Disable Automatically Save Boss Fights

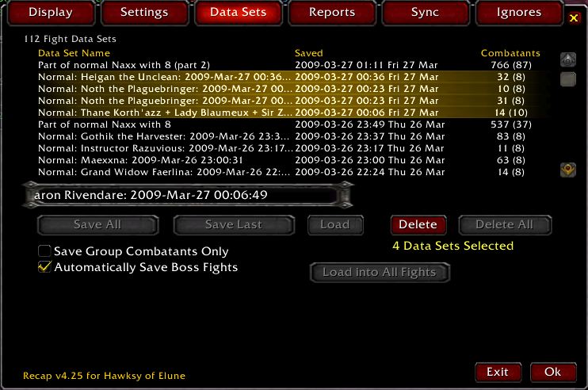[44, 267]
